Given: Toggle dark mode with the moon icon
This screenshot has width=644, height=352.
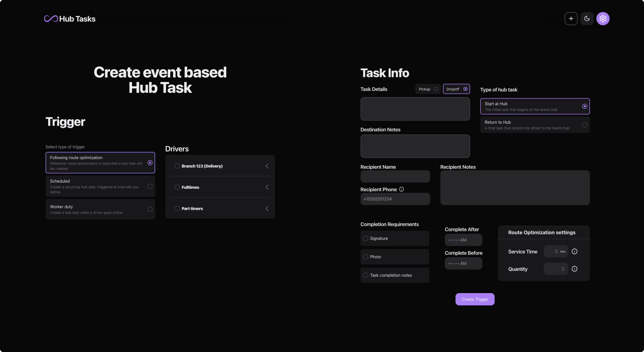Looking at the screenshot, I should pyautogui.click(x=587, y=19).
